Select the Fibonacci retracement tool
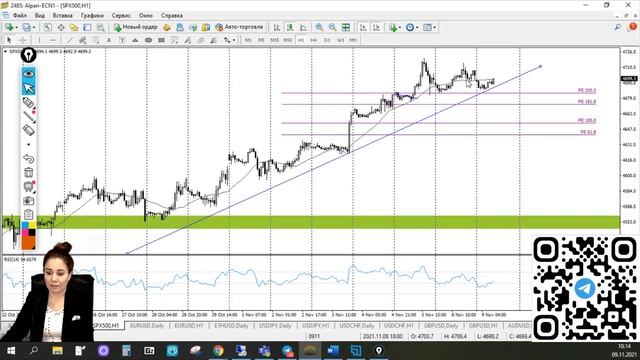The height and width of the screenshot is (360, 640). tap(96, 40)
